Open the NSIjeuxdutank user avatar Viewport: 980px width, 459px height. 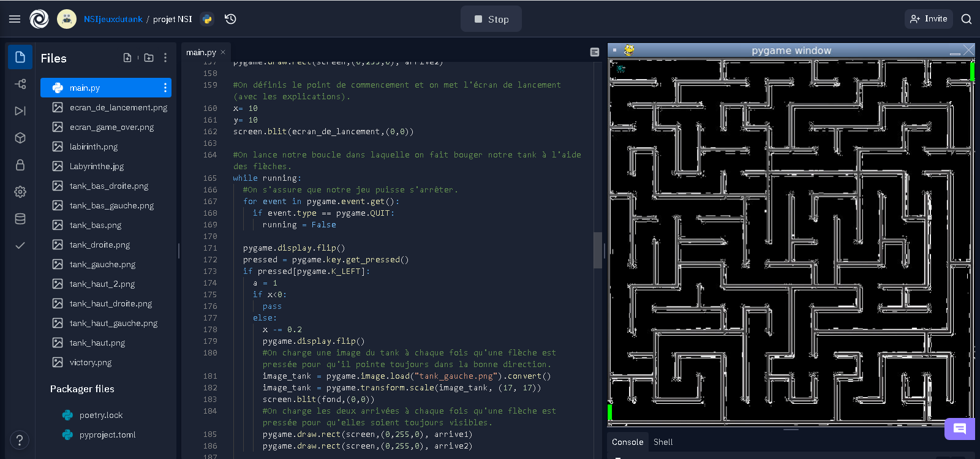pyautogui.click(x=67, y=19)
